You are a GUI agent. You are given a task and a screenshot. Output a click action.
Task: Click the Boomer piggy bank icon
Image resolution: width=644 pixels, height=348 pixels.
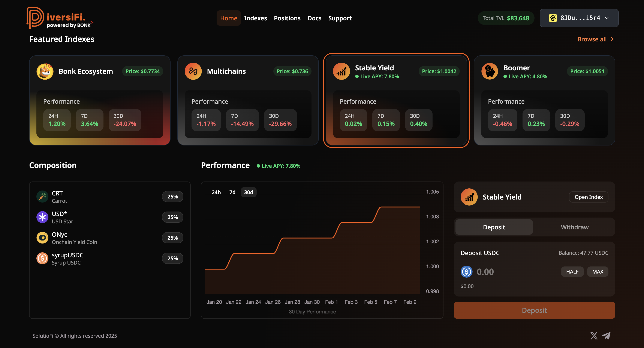click(490, 71)
